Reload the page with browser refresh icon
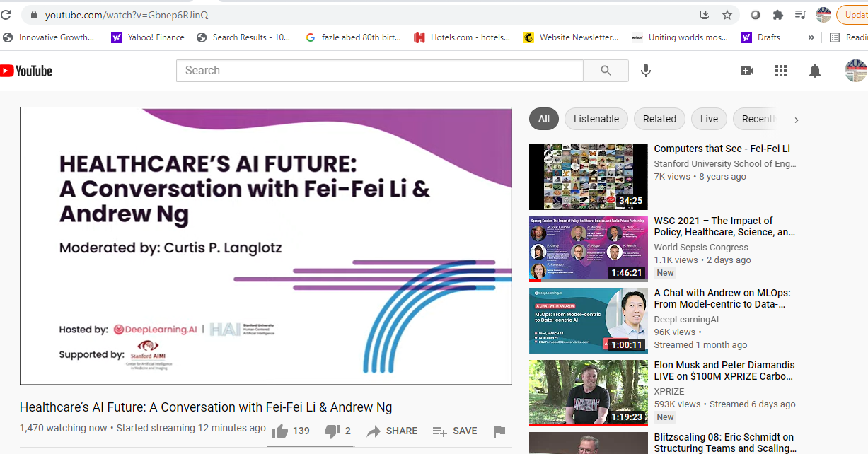Viewport: 868px width, 454px height. 6,15
